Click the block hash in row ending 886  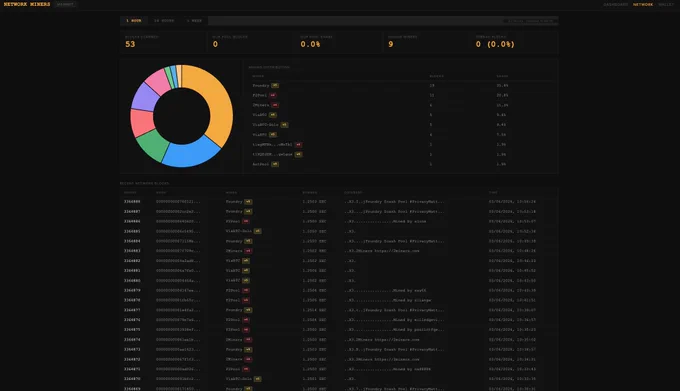point(178,222)
